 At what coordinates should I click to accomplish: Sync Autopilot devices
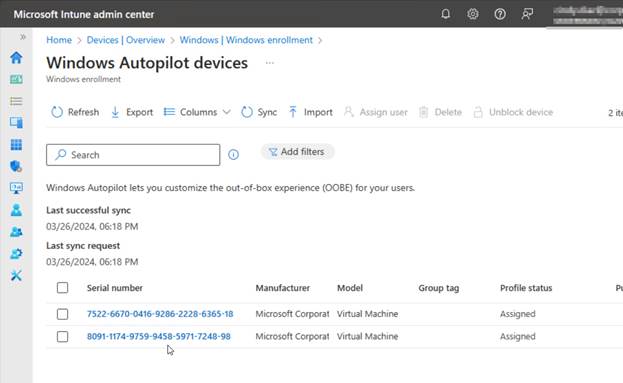point(259,112)
